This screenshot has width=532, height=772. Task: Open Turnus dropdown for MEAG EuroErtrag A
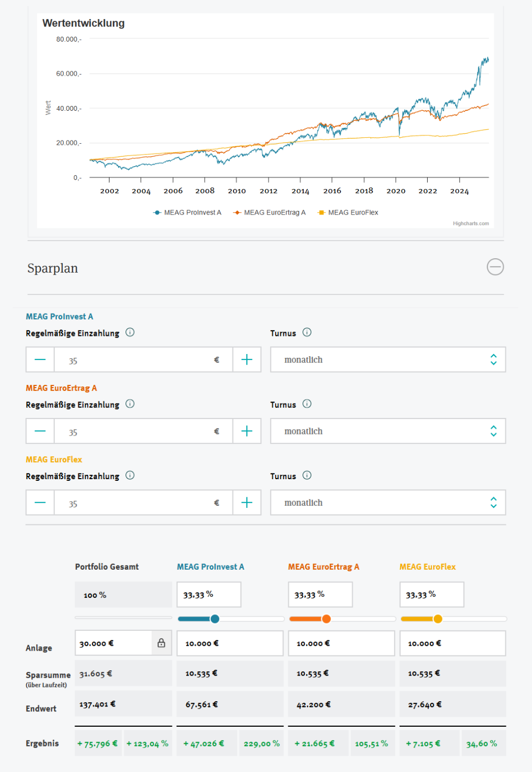point(388,431)
